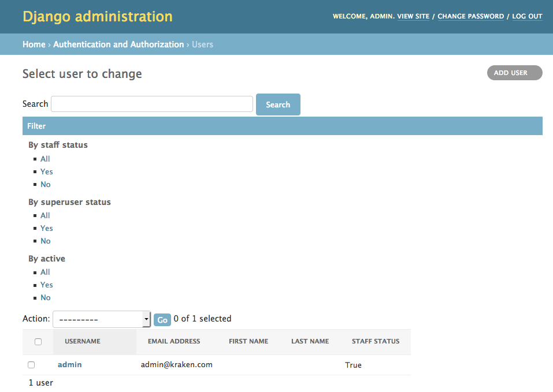Open the Action dropdown
This screenshot has width=553, height=392.
[102, 319]
